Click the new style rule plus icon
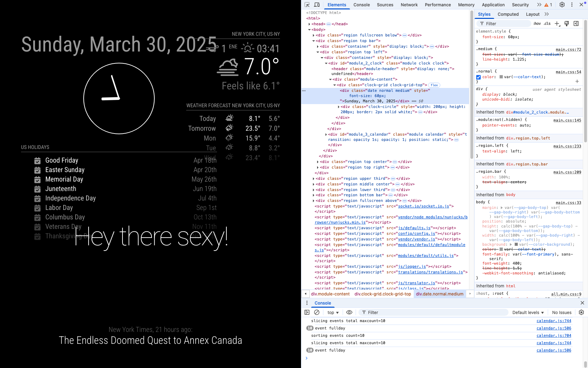The height and width of the screenshot is (368, 588). coord(557,23)
